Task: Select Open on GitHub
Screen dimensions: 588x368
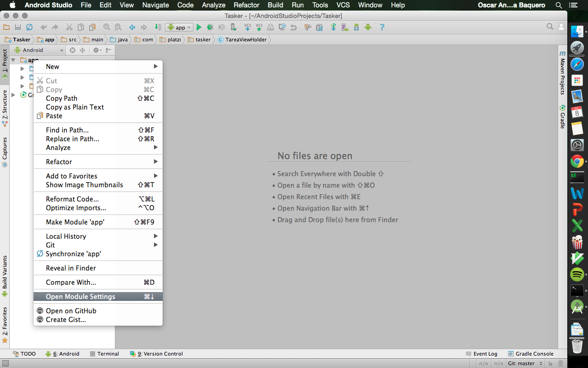Action: point(98,311)
